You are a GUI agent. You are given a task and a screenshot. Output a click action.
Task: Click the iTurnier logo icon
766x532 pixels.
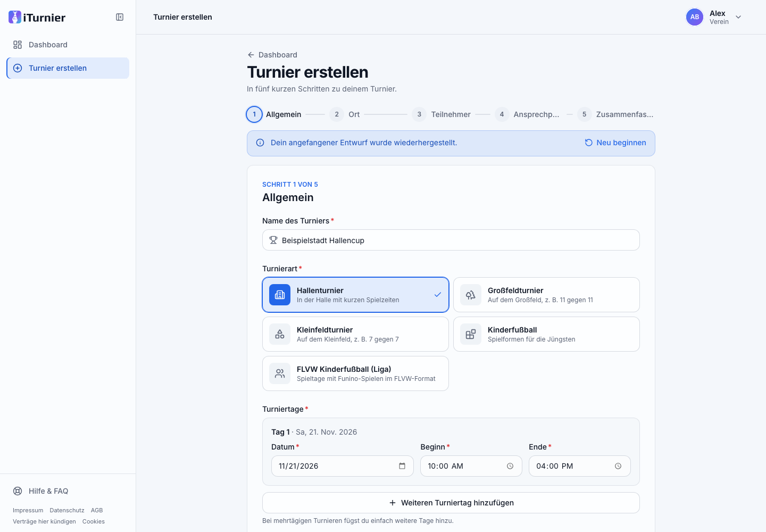click(x=15, y=17)
